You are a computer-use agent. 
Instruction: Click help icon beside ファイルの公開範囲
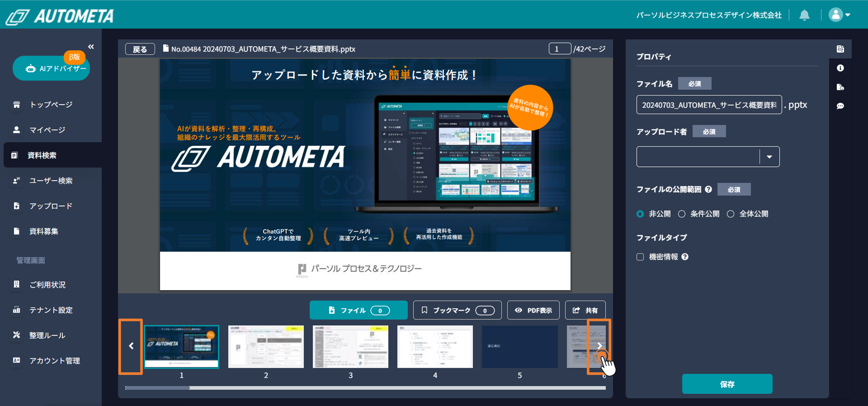pyautogui.click(x=708, y=189)
